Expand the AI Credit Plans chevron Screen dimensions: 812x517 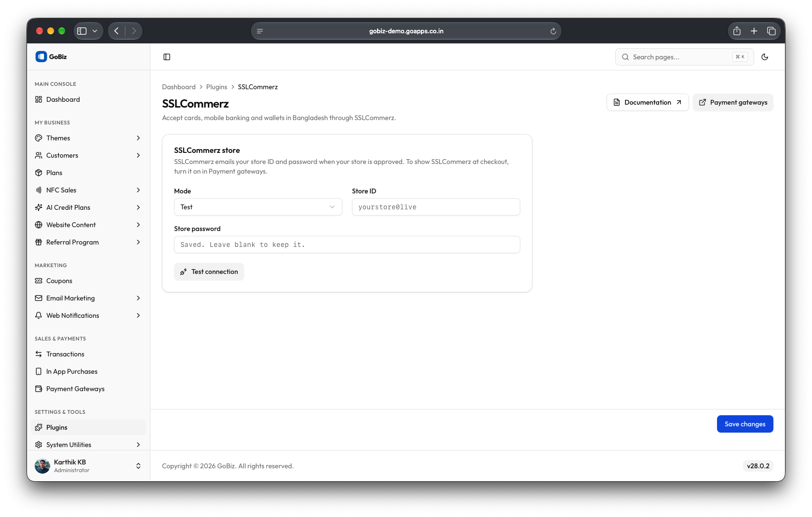[138, 207]
